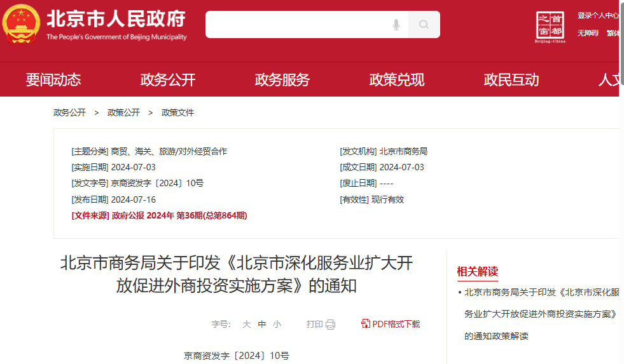The height and width of the screenshot is (364, 624).
Task: Set font size to 大
Action: click(247, 325)
